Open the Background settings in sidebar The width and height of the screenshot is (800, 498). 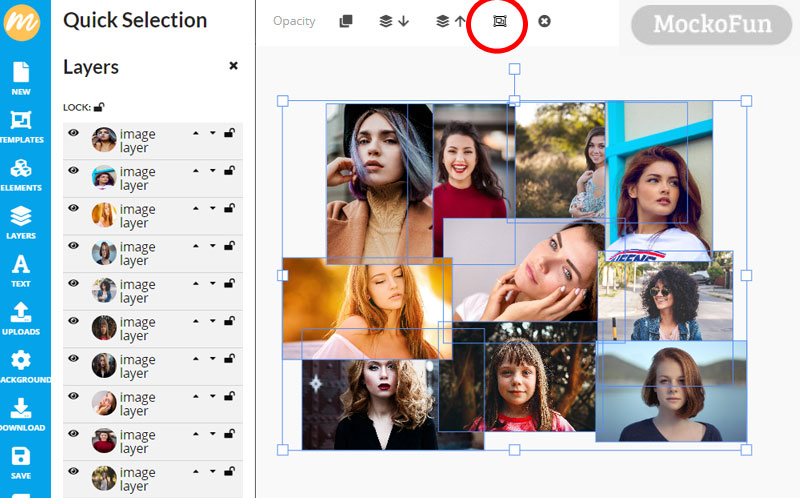pos(23,367)
